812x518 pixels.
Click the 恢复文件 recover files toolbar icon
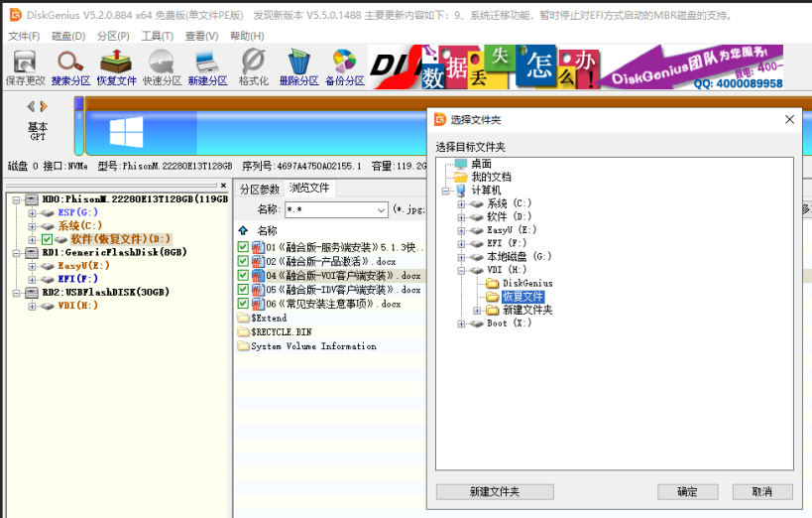click(116, 65)
